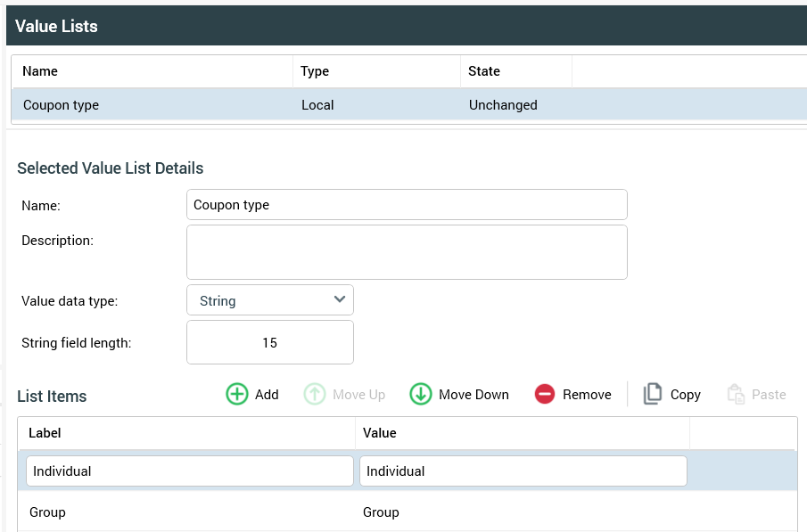Edit the Individual value input field
Viewport: 807px width, 532px height.
(x=523, y=471)
